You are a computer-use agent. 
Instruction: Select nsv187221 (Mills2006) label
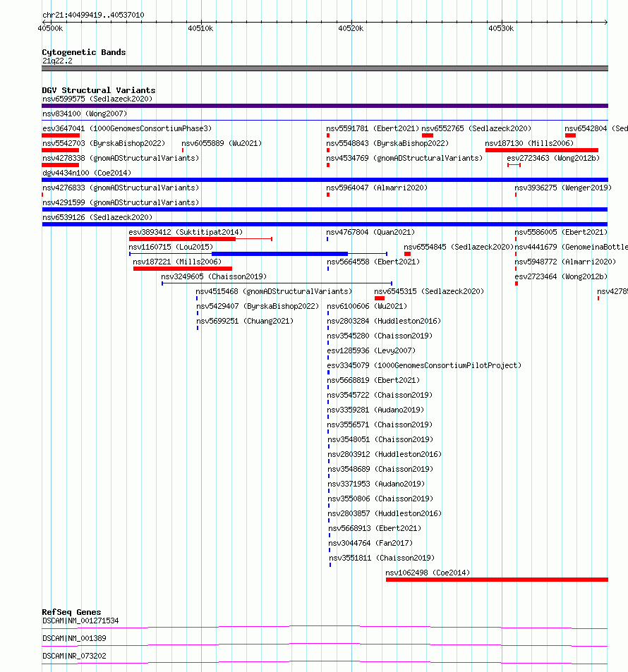point(177,262)
